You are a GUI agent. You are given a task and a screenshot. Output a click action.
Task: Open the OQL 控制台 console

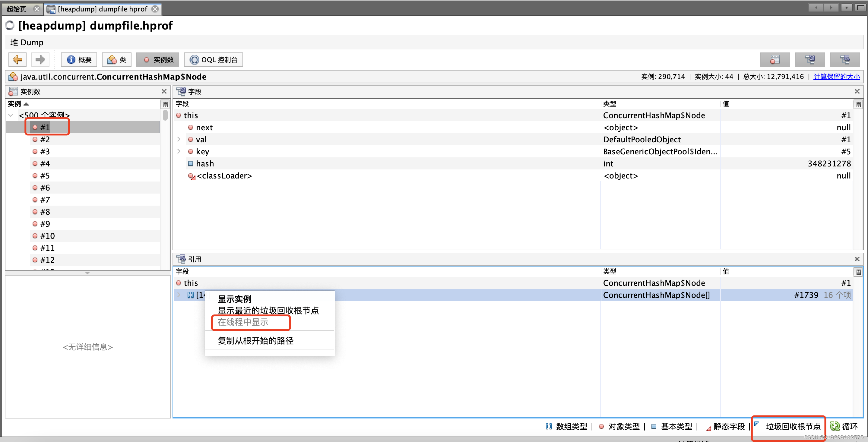(213, 60)
